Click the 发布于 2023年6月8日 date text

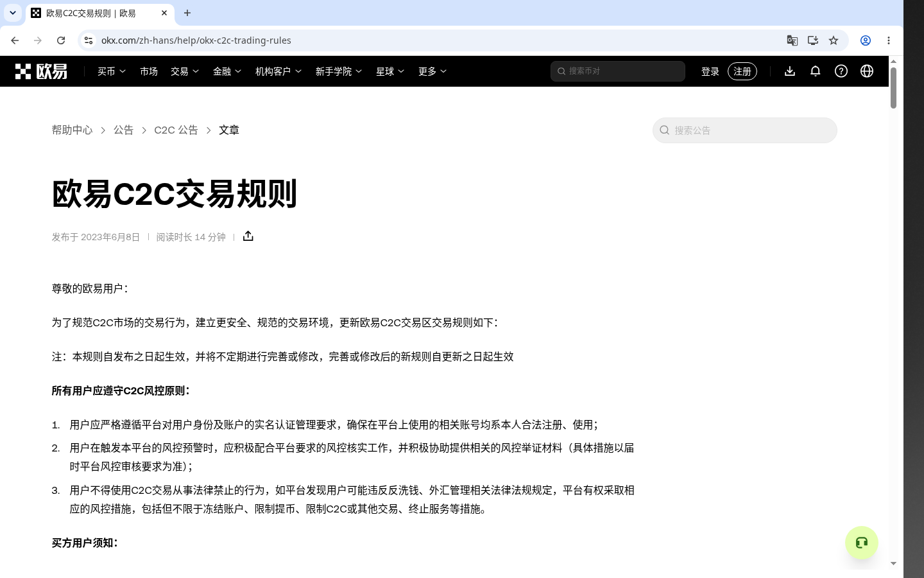tap(96, 237)
